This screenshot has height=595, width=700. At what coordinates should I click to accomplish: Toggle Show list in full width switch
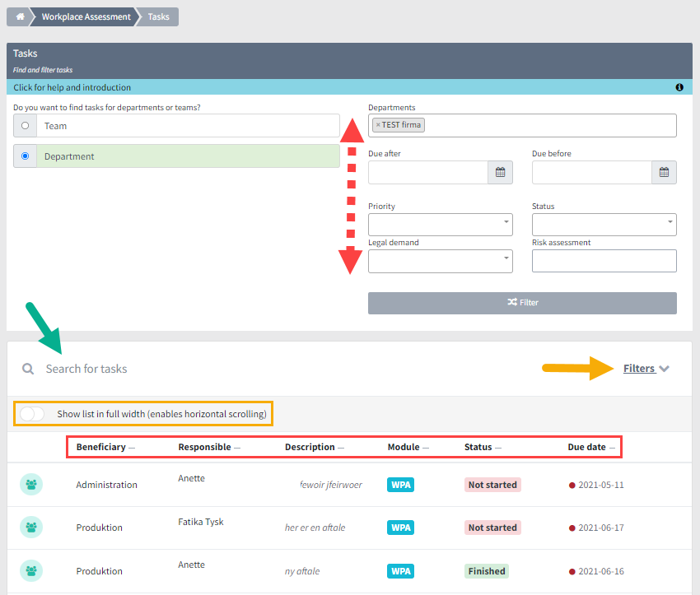click(32, 414)
